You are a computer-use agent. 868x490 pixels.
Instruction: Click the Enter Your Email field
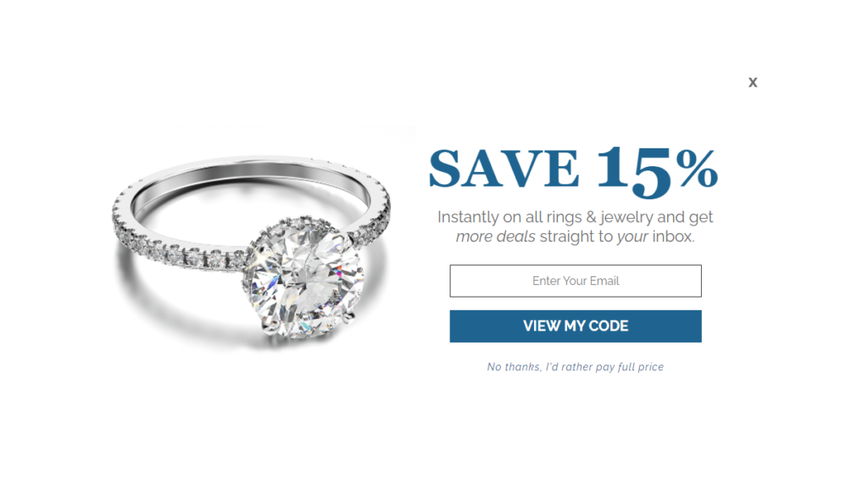click(x=576, y=281)
